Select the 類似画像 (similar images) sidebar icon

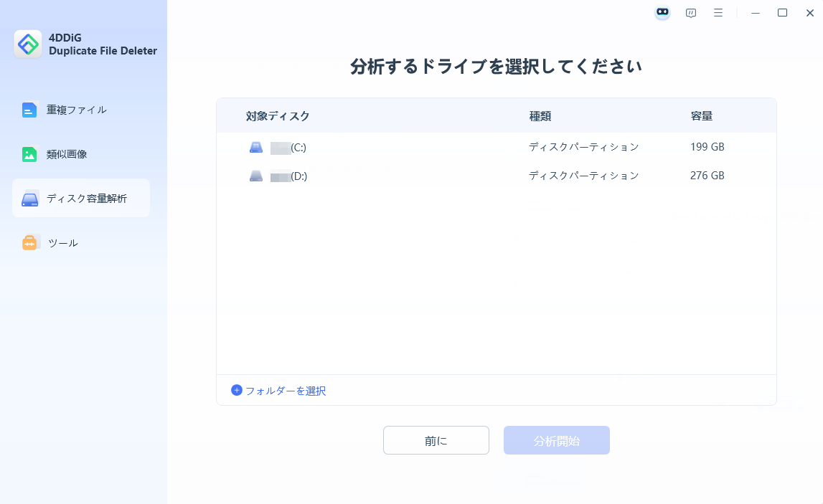point(29,153)
